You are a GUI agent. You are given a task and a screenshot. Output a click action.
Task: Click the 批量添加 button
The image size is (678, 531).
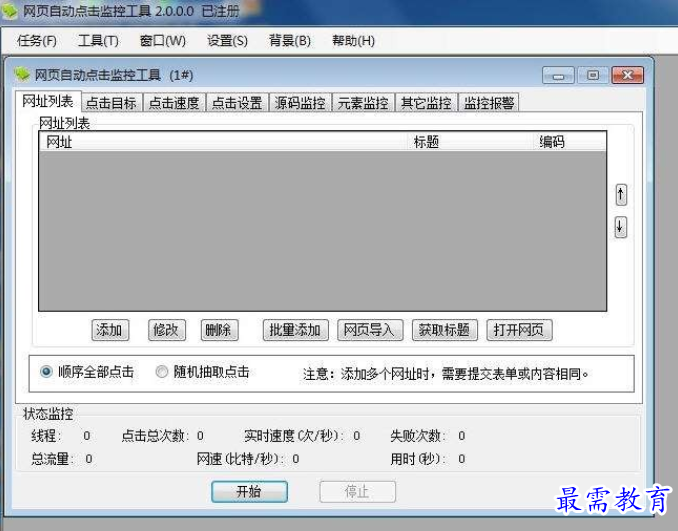(x=295, y=330)
